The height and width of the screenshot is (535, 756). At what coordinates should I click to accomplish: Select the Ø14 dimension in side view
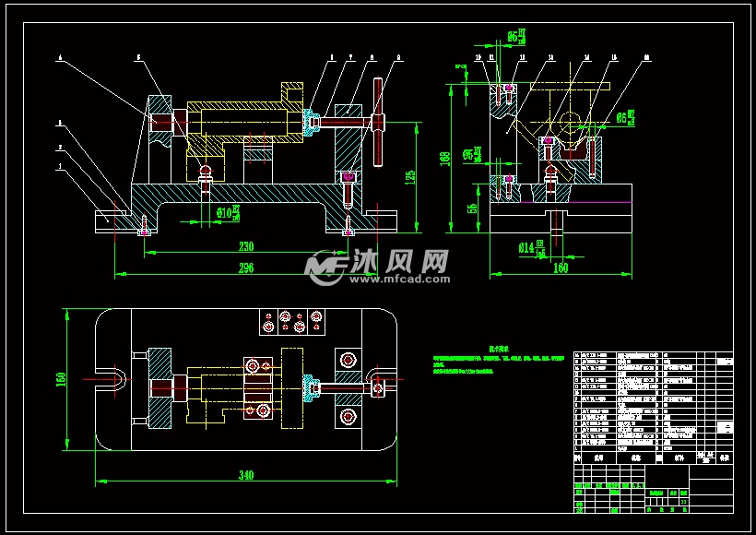(x=530, y=246)
